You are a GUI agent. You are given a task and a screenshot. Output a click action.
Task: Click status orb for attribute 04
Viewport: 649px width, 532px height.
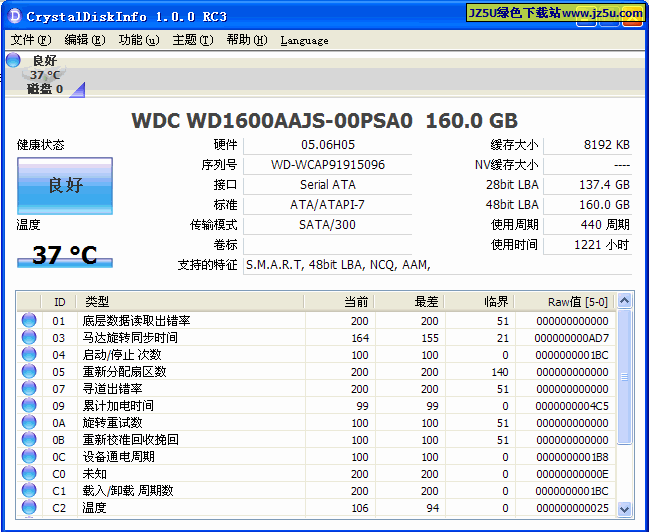coord(29,354)
